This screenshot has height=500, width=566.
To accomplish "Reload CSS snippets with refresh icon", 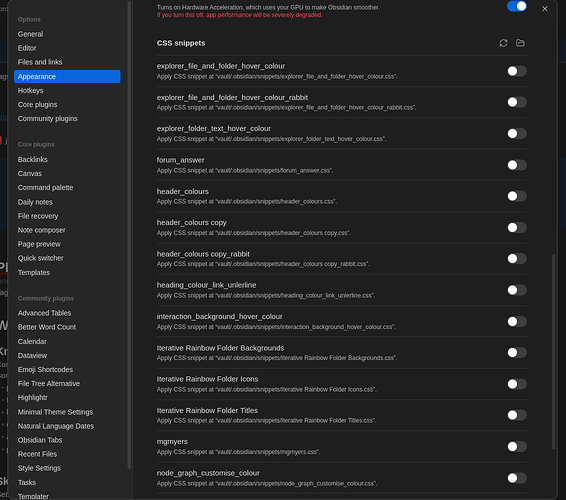I will 503,43.
